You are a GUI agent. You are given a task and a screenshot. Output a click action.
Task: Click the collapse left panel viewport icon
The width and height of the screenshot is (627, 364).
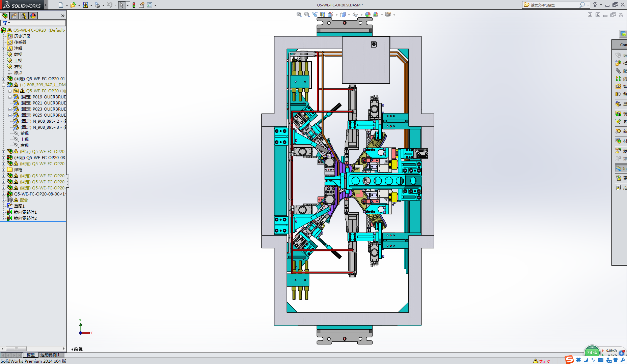[x=590, y=15]
